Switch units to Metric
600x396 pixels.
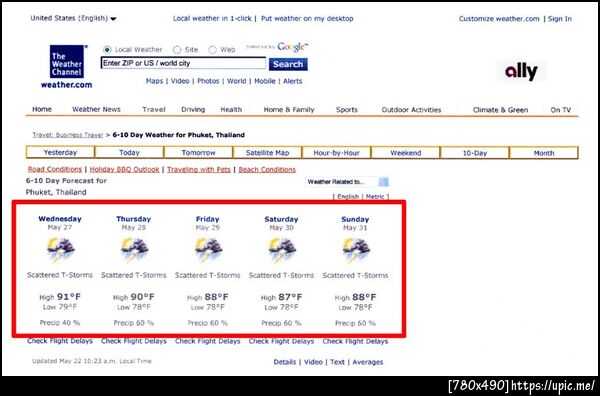pyautogui.click(x=375, y=197)
